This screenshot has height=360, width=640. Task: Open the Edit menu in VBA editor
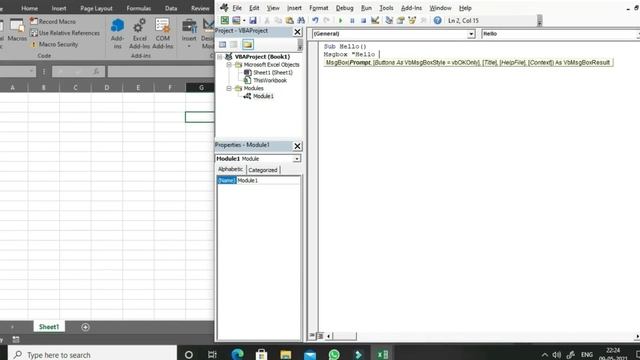[254, 8]
